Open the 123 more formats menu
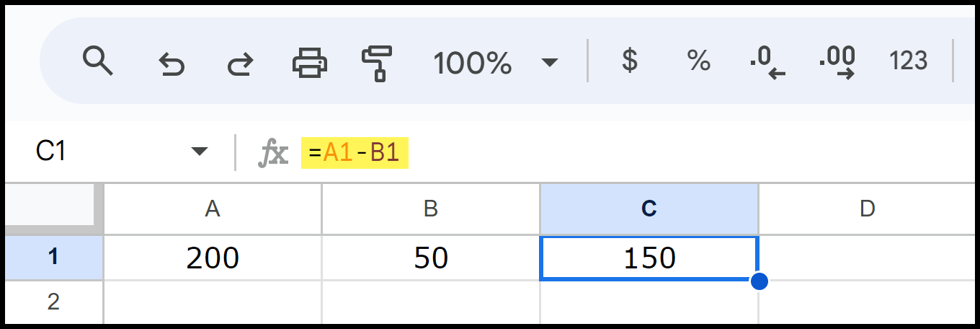This screenshot has height=329, width=980. pos(908,61)
